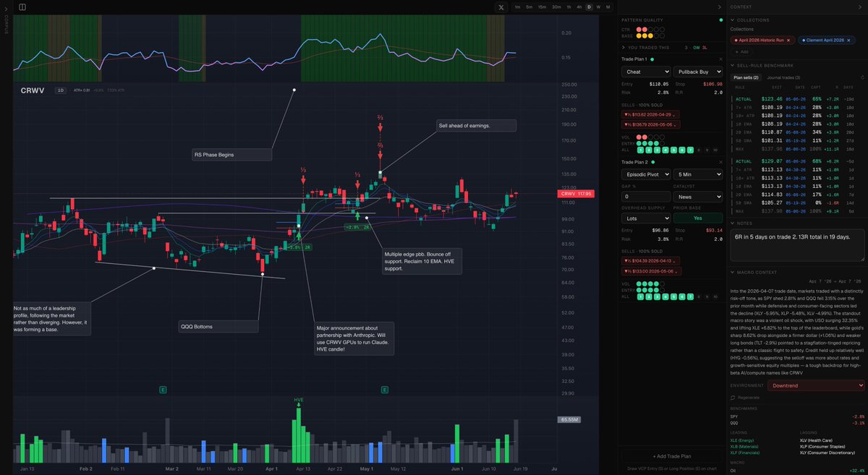Expand the You Traded This section
Image resolution: width=868 pixels, height=475 pixels.
click(625, 48)
